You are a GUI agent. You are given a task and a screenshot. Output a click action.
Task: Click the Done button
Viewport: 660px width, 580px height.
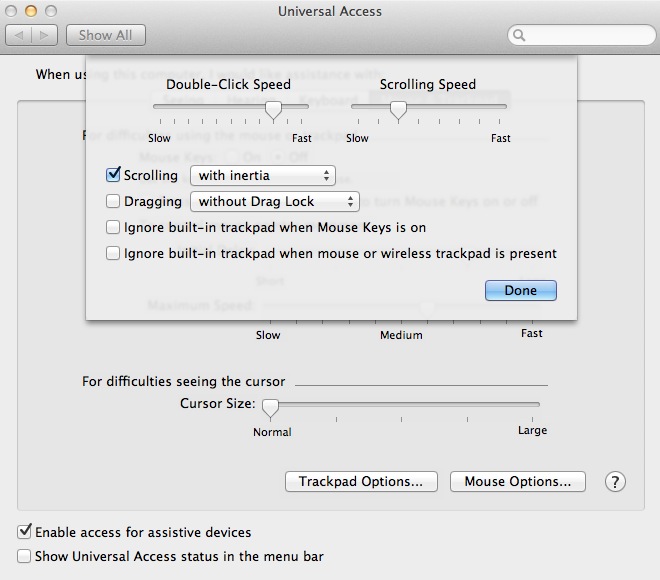[x=521, y=290]
